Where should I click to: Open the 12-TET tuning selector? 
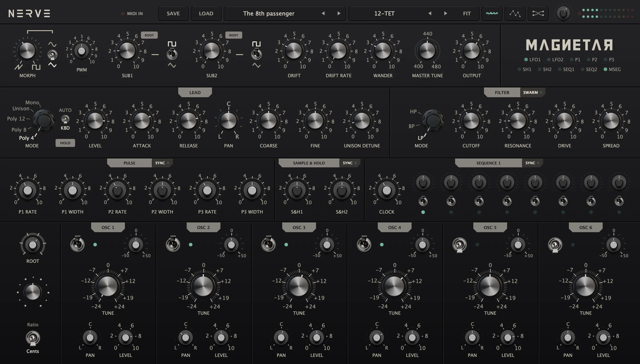384,14
